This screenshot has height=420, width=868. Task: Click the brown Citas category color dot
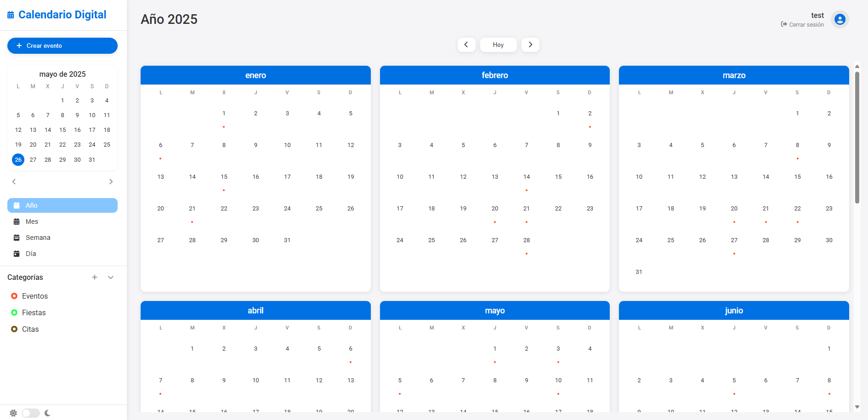(x=14, y=329)
